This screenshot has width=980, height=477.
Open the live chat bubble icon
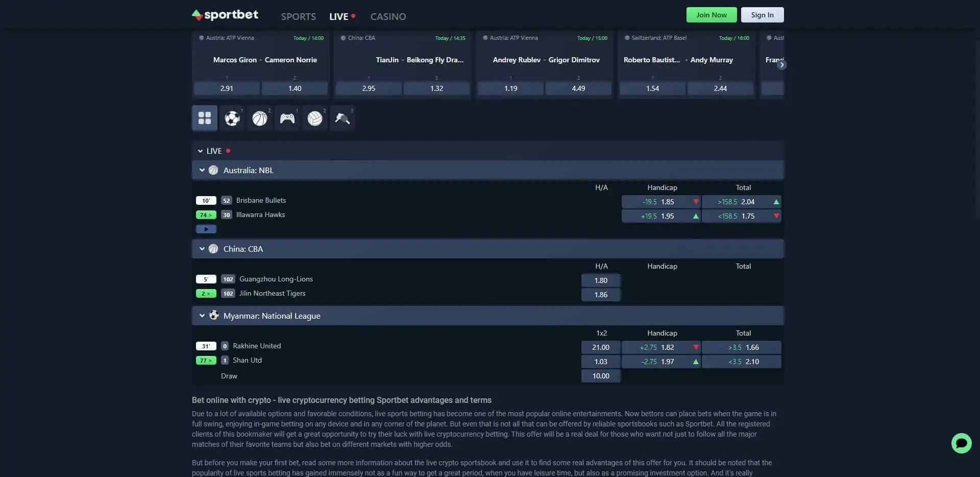pos(961,443)
